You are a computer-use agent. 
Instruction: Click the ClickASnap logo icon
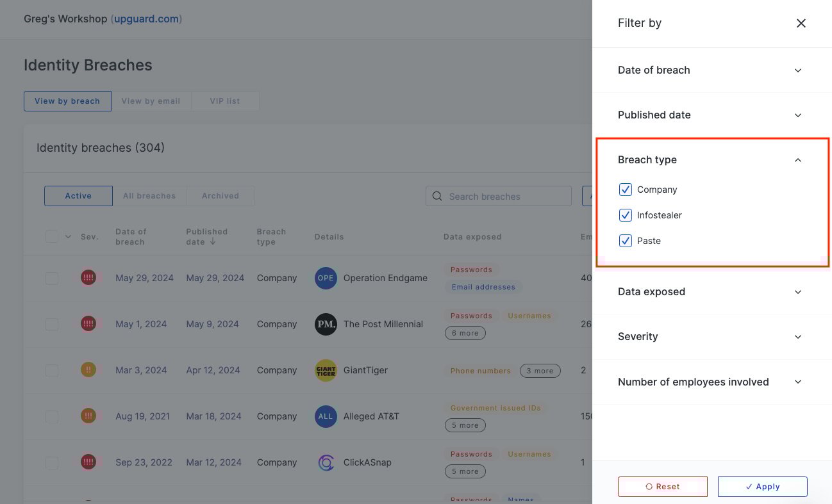pyautogui.click(x=326, y=462)
